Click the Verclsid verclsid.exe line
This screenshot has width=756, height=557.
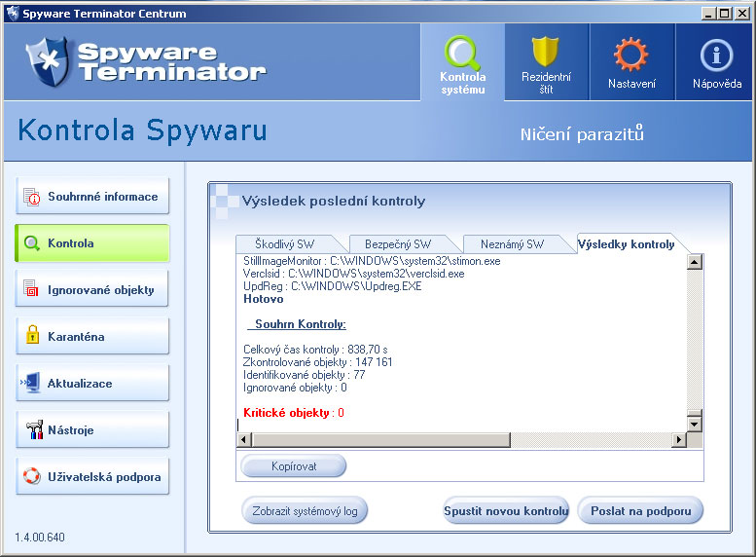354,274
